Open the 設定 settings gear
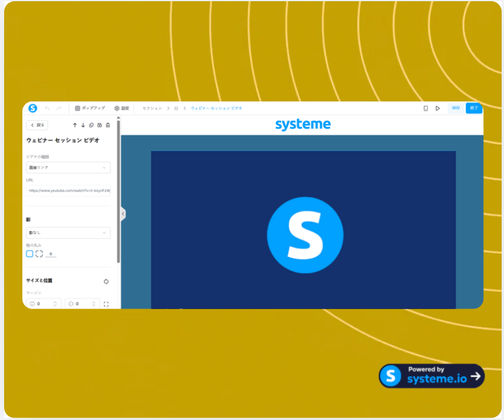 pyautogui.click(x=122, y=109)
